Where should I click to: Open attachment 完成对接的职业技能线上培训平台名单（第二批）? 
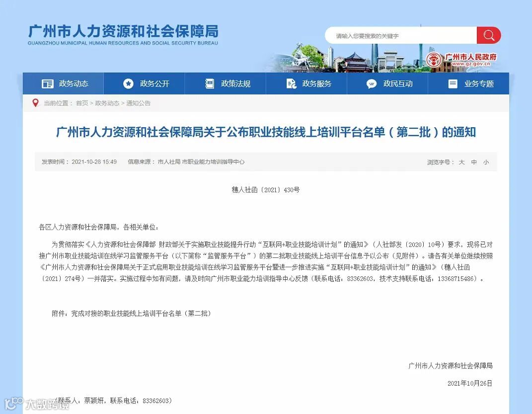click(x=141, y=313)
